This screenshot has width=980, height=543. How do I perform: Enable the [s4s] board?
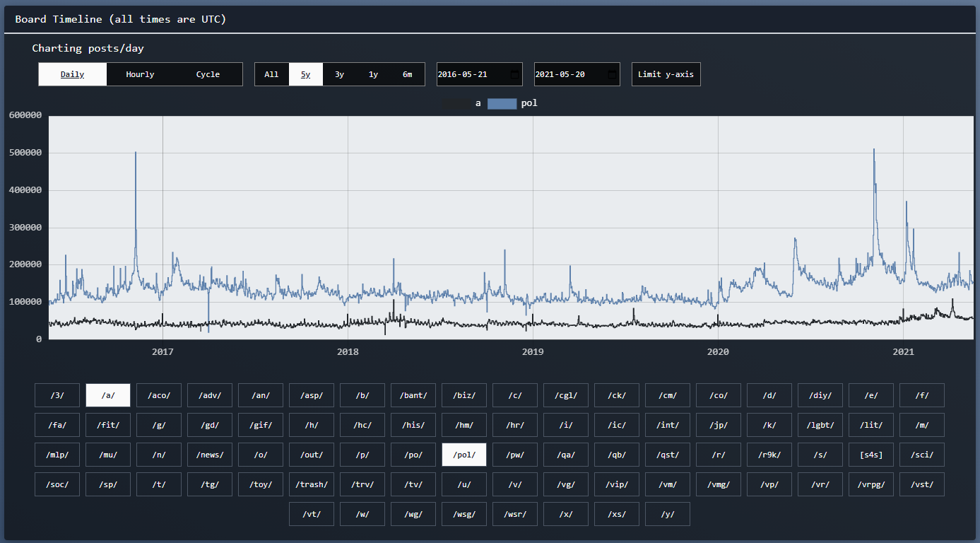point(871,455)
